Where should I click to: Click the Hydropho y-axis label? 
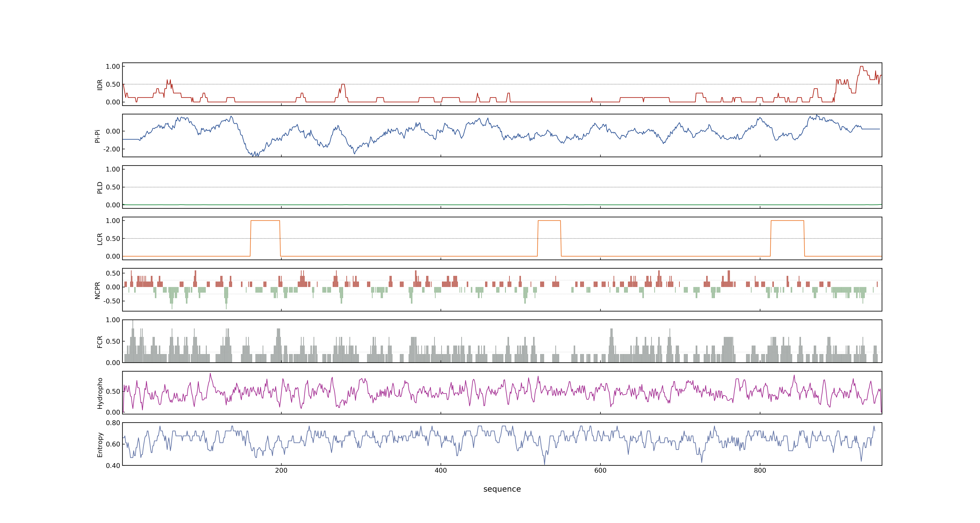point(100,393)
